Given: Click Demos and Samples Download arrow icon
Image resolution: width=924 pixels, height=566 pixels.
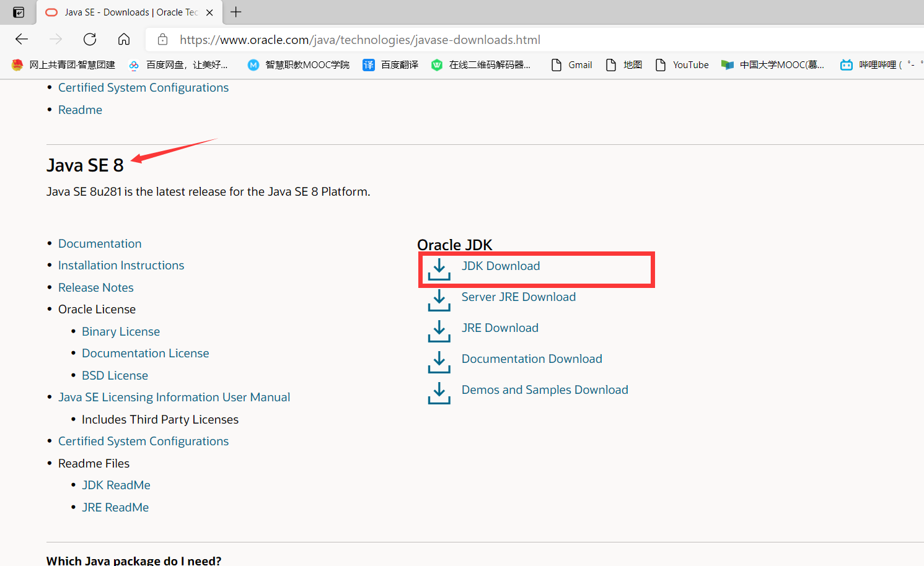Looking at the screenshot, I should pyautogui.click(x=439, y=393).
